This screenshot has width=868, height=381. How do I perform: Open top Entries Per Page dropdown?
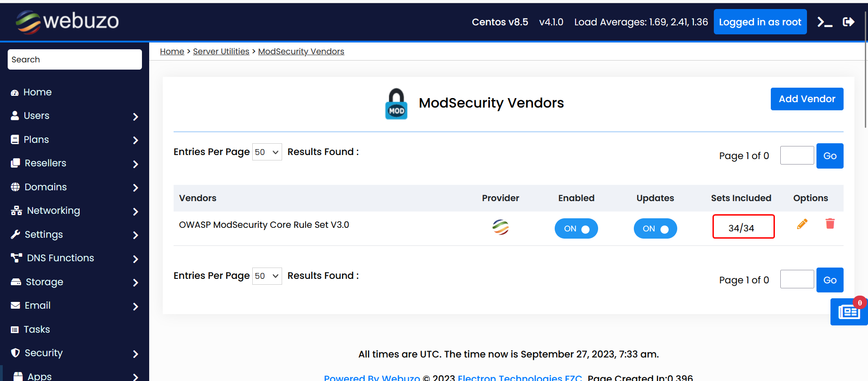tap(267, 152)
